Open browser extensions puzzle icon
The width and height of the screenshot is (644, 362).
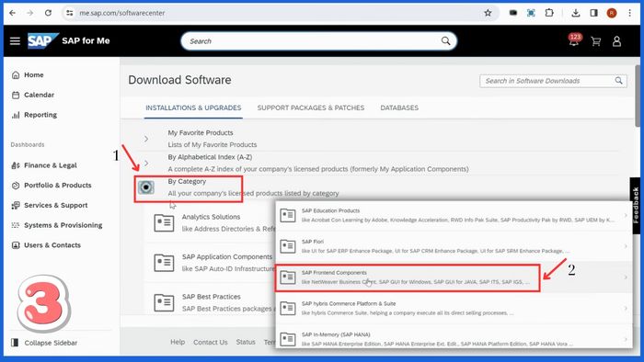pos(549,13)
